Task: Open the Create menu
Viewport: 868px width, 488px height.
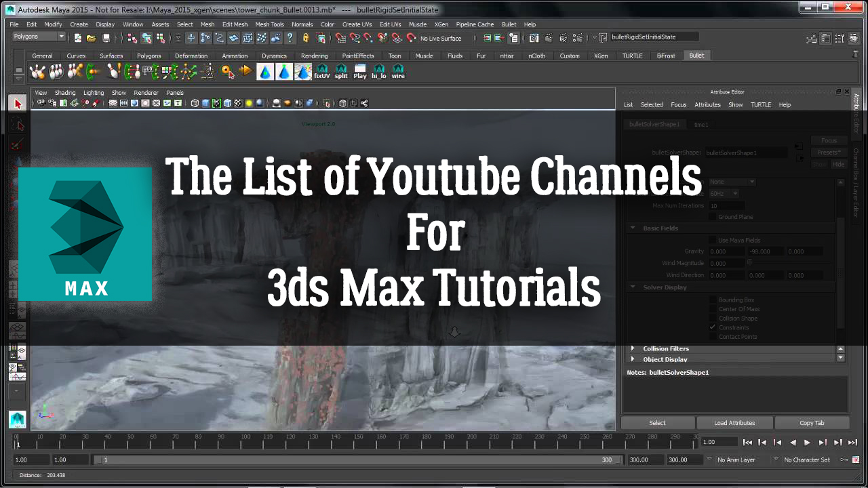Action: (79, 24)
